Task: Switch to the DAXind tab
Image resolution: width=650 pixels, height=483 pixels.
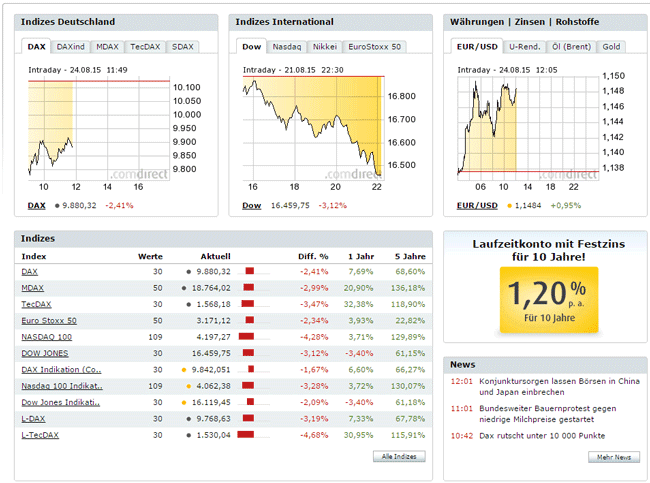Action: click(x=70, y=47)
